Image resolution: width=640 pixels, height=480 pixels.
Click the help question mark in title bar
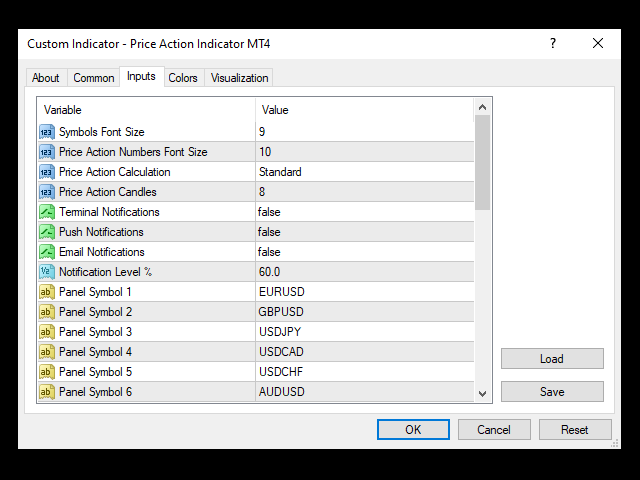tap(553, 44)
